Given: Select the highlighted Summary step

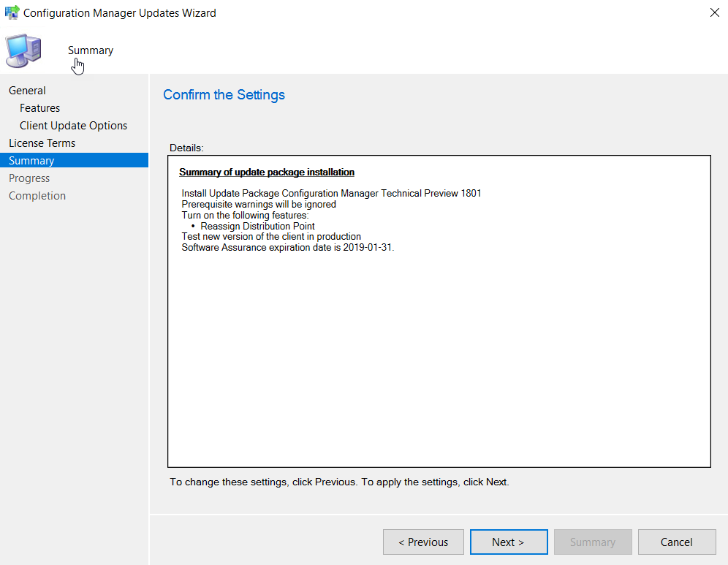Looking at the screenshot, I should (x=75, y=161).
